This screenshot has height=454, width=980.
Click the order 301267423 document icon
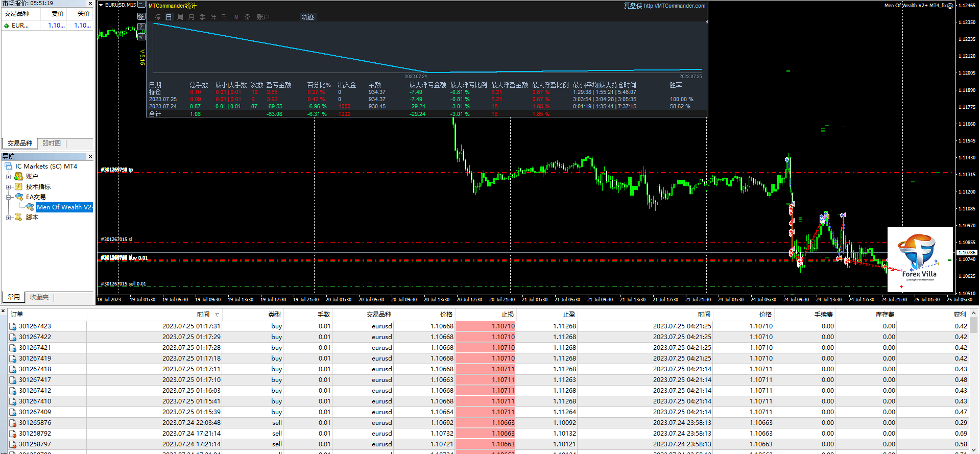click(13, 326)
